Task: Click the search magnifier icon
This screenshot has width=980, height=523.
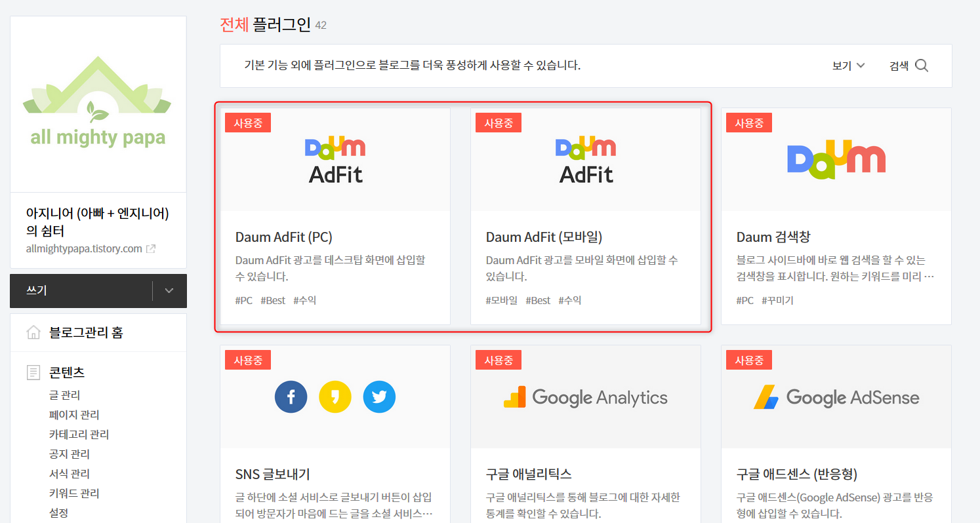Action: [922, 66]
